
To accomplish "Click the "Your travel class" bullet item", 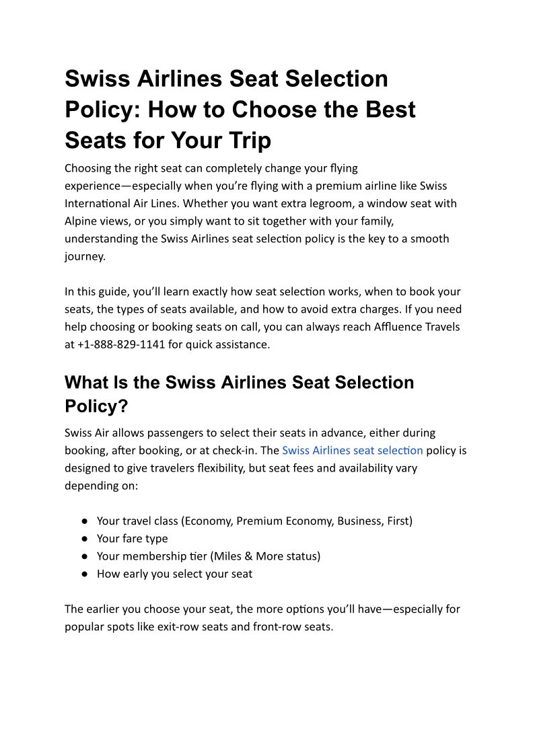I will [254, 521].
